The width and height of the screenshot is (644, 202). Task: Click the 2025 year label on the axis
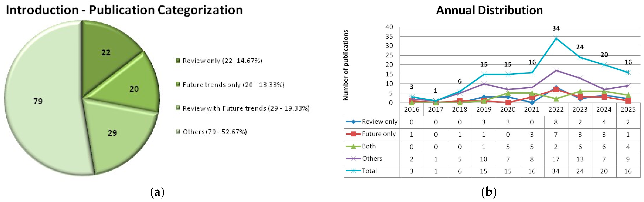[628, 109]
